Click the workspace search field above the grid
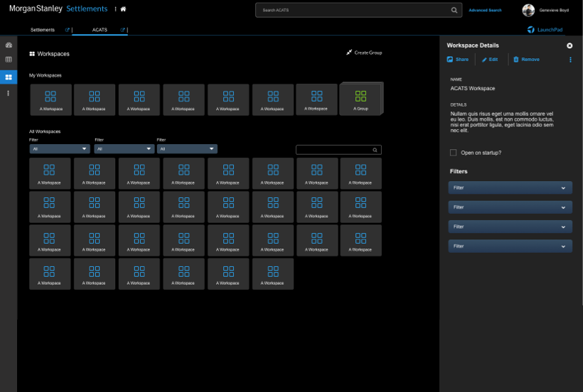 pos(334,150)
